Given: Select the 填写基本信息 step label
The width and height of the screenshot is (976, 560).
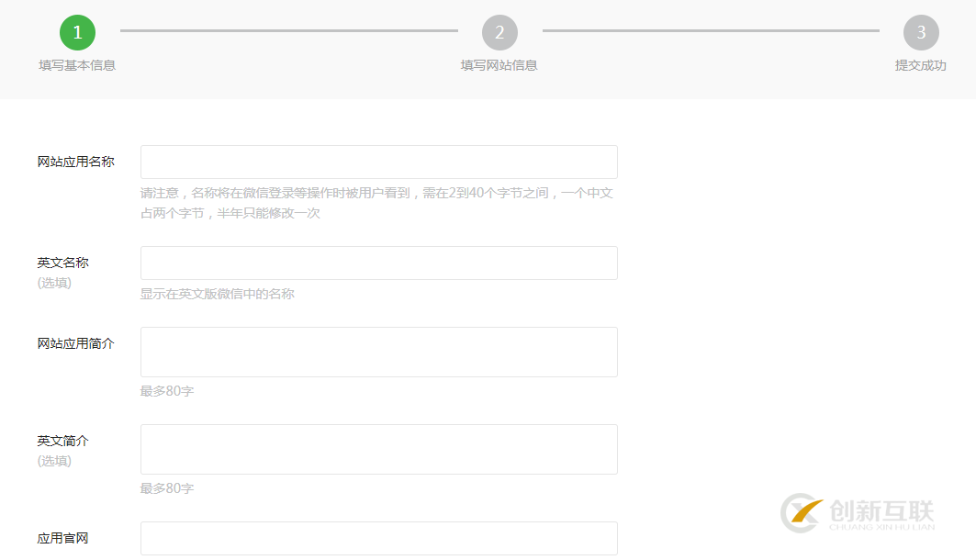Looking at the screenshot, I should [x=77, y=65].
